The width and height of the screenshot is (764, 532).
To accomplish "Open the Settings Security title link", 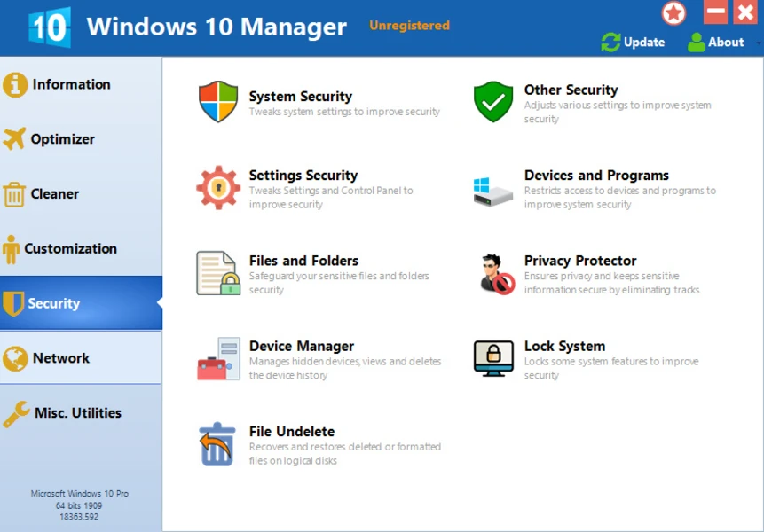I will [303, 176].
